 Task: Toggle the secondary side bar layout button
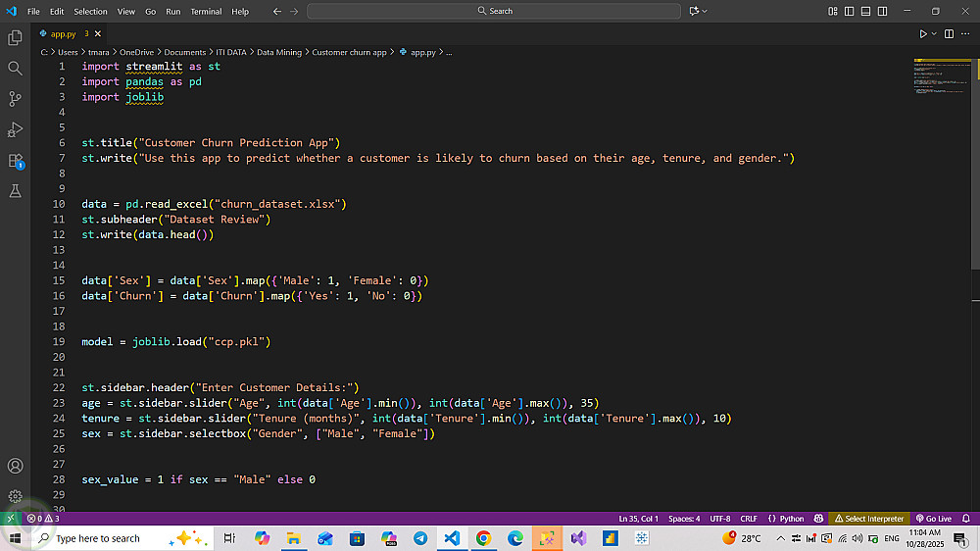coord(883,11)
